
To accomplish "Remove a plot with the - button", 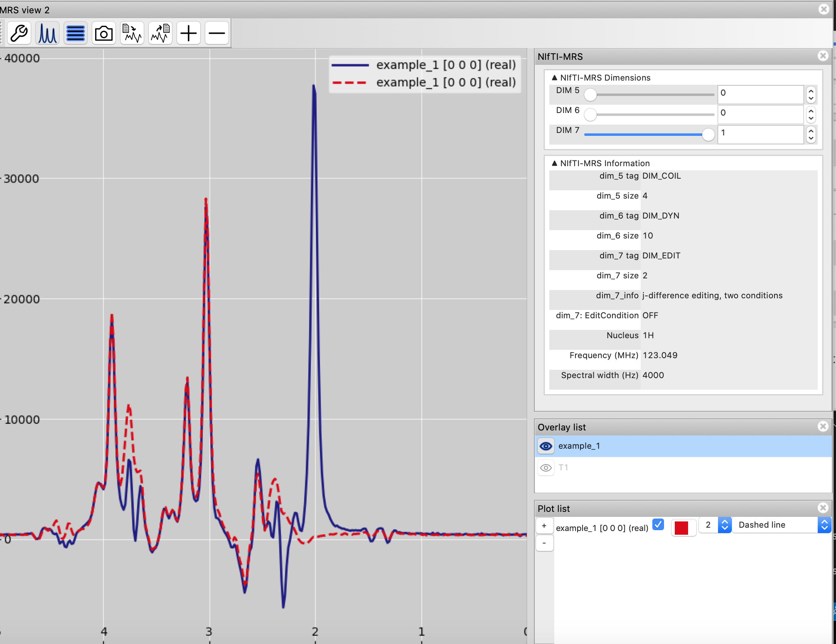I will [x=544, y=543].
